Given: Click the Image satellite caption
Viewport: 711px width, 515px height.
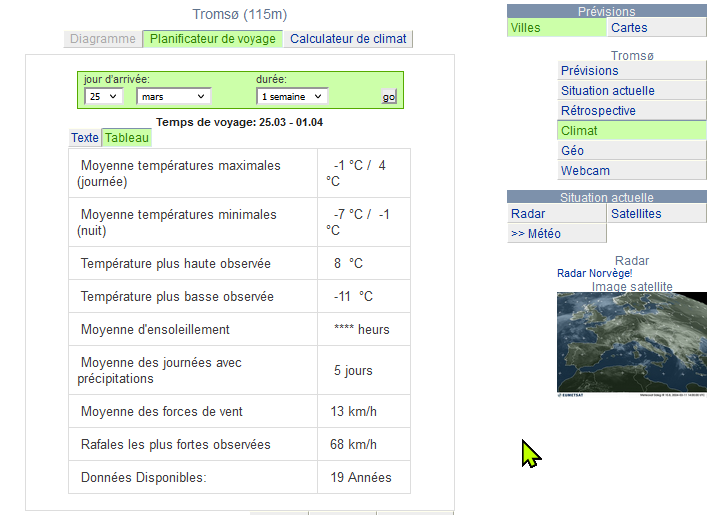Looking at the screenshot, I should 632,287.
